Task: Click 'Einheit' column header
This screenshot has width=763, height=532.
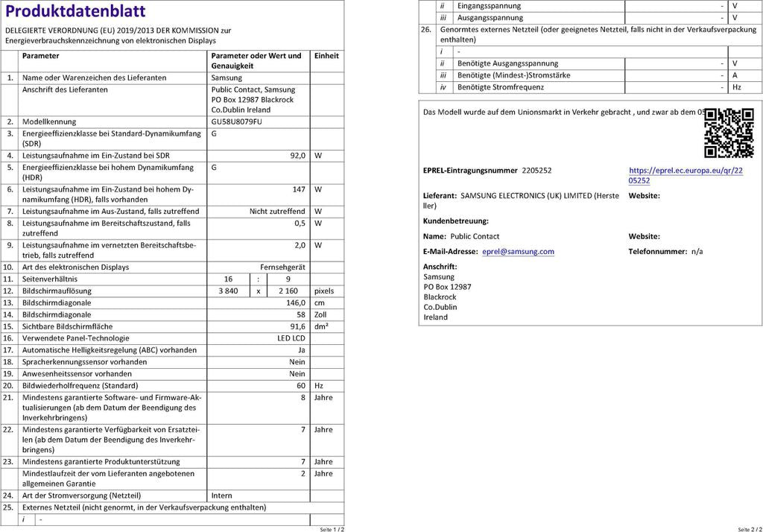Action: click(326, 56)
